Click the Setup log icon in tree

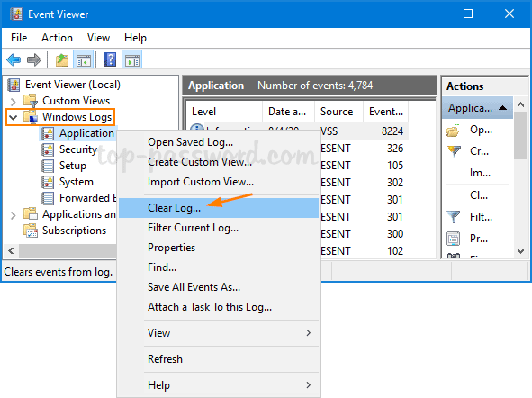point(48,166)
